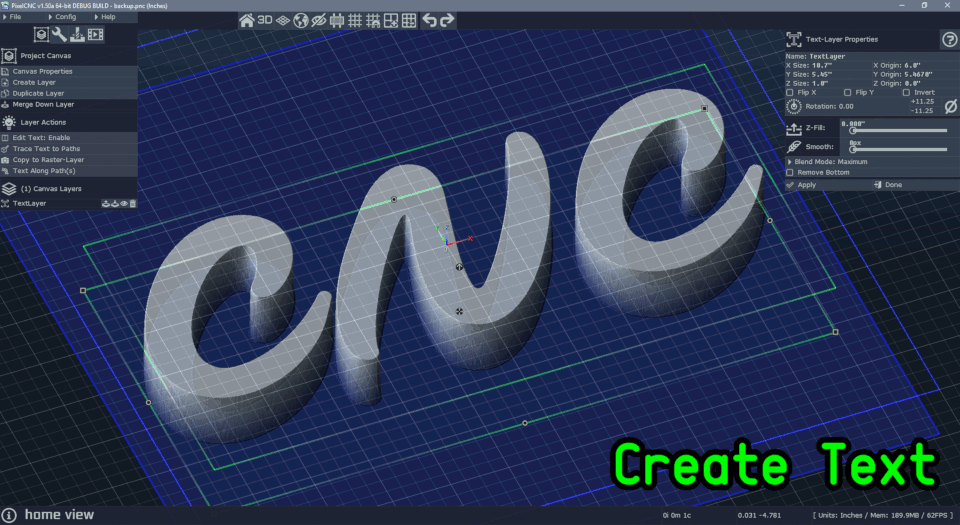Click the Project Canvas header icon
960x525 pixels.
pos(9,56)
